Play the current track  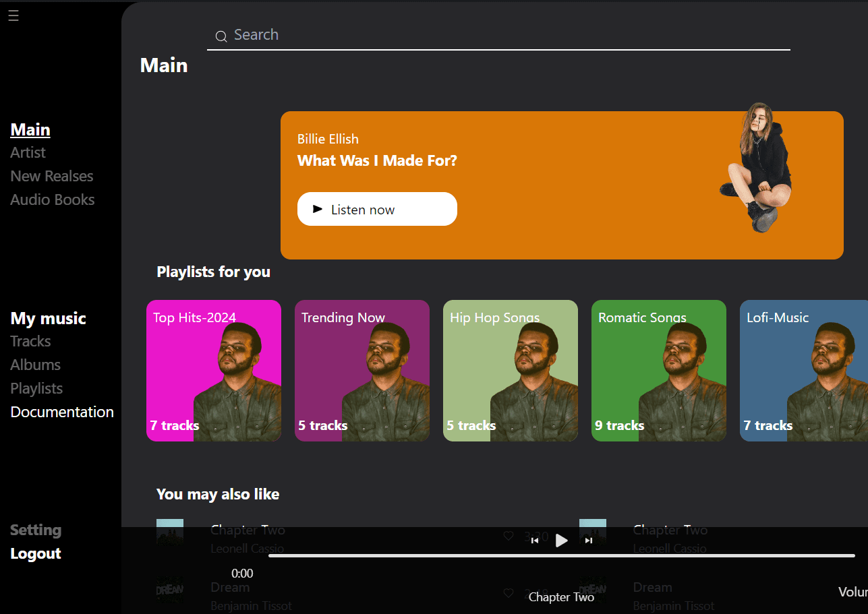[561, 541]
